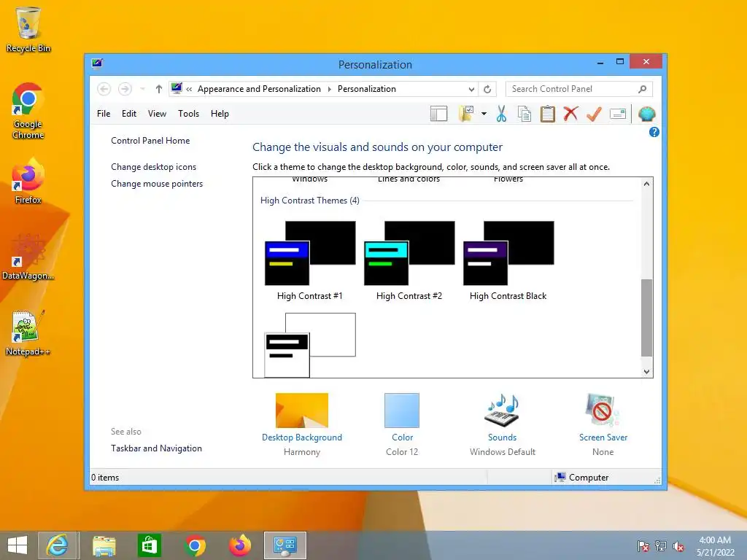Select the High Contrast Black theme
Image resolution: width=747 pixels, height=560 pixels.
508,261
